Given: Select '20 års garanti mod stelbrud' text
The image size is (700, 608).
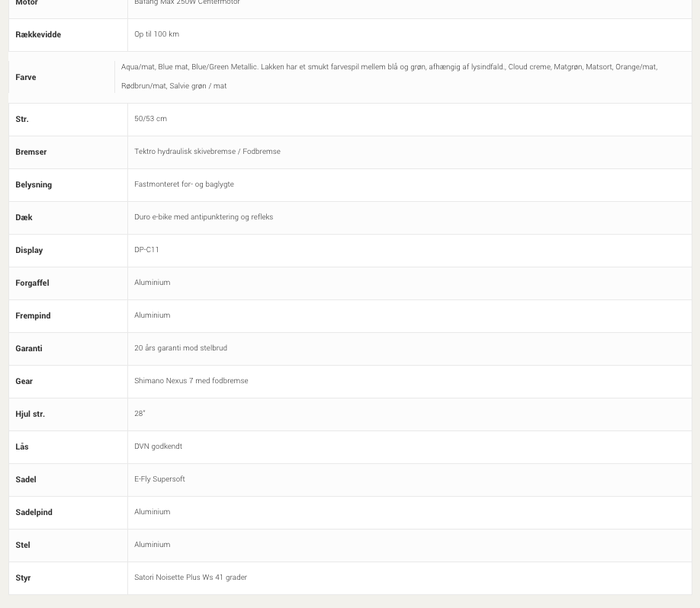Looking at the screenshot, I should (181, 348).
